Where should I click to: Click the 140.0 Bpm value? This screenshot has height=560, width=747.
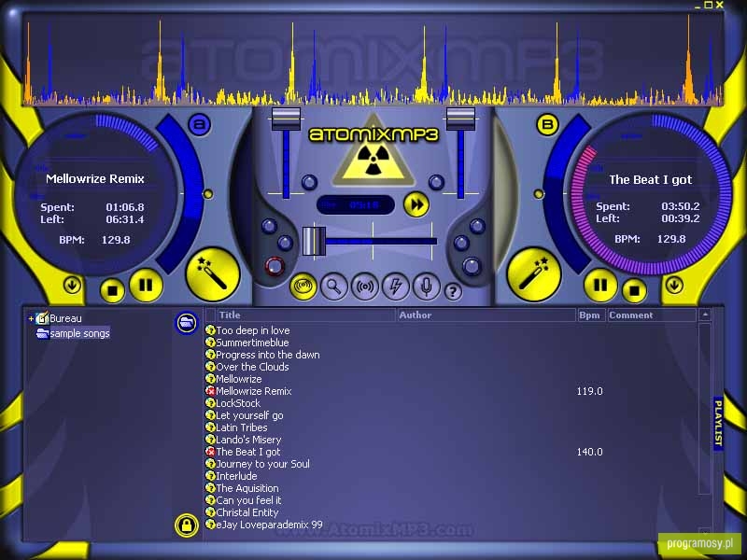pos(590,452)
